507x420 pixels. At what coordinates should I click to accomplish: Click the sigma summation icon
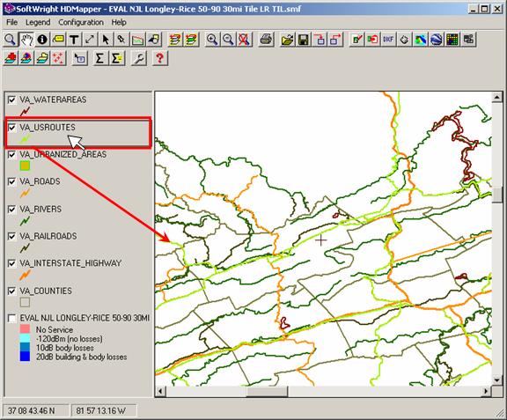[x=100, y=59]
